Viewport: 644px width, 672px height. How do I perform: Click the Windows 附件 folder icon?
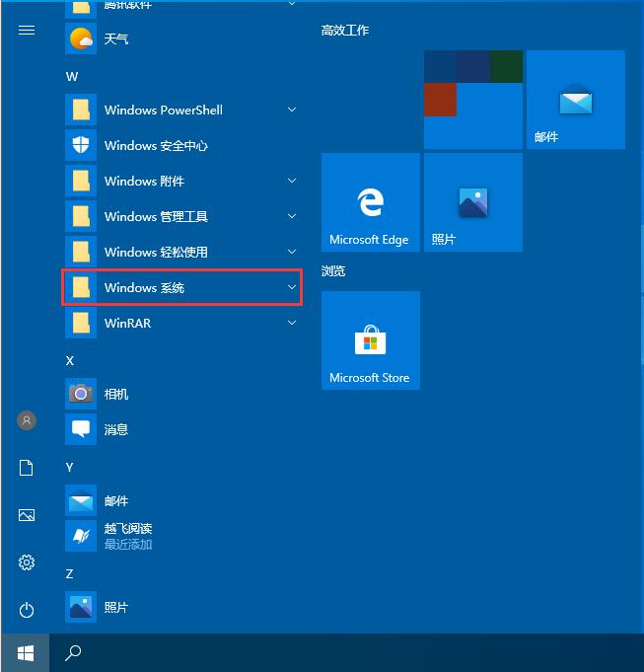[x=81, y=181]
